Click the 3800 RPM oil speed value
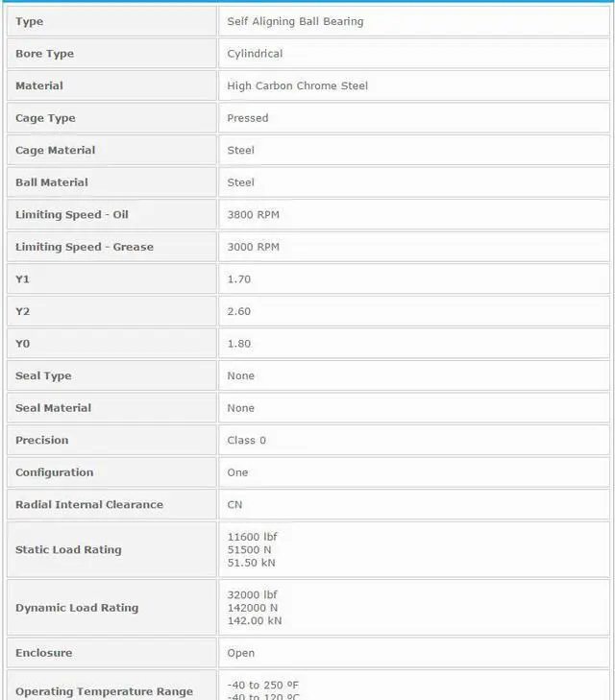This screenshot has height=700, width=615. 254,214
